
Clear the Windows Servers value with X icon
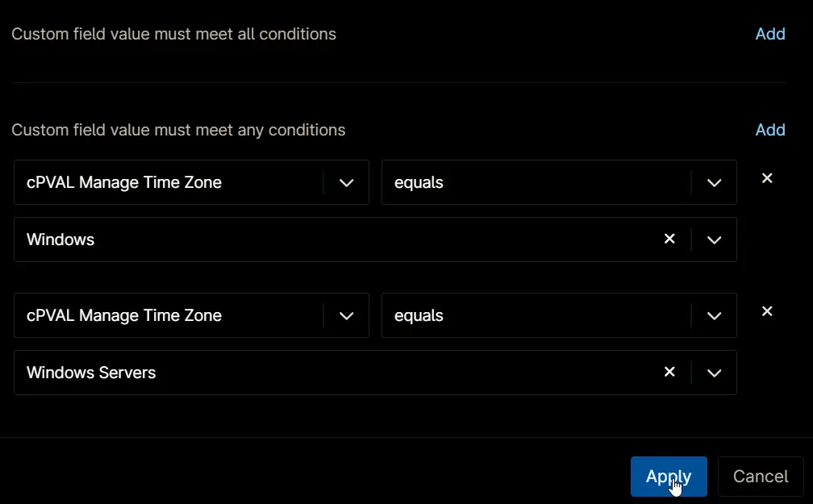[x=669, y=372]
